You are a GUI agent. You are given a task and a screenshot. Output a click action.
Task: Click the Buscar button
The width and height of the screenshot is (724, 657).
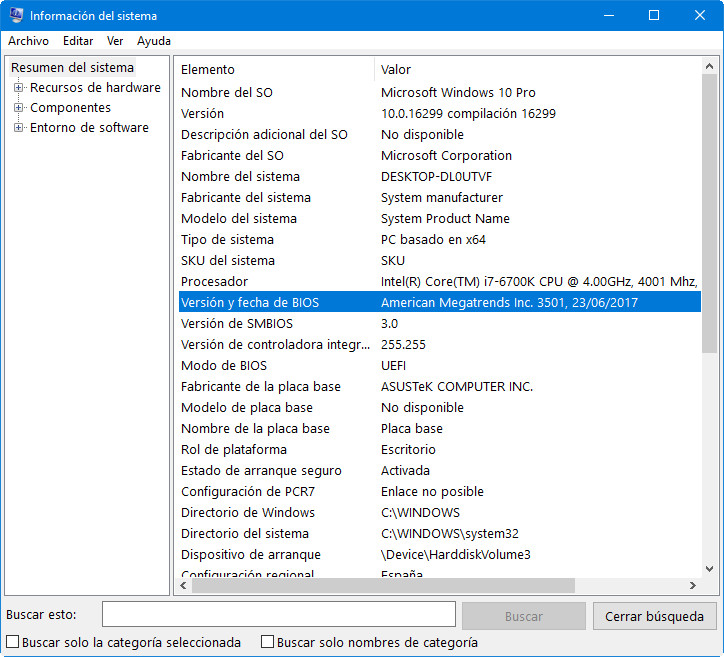[524, 616]
